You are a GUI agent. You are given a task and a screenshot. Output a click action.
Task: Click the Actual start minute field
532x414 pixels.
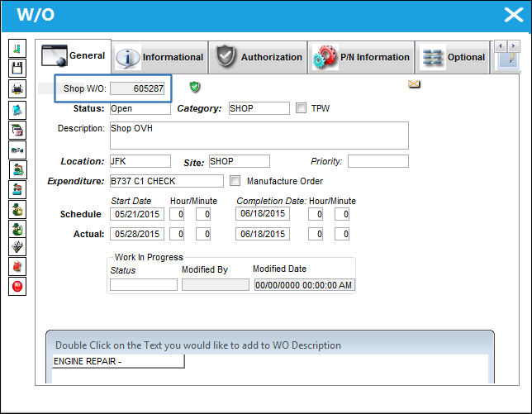point(203,234)
